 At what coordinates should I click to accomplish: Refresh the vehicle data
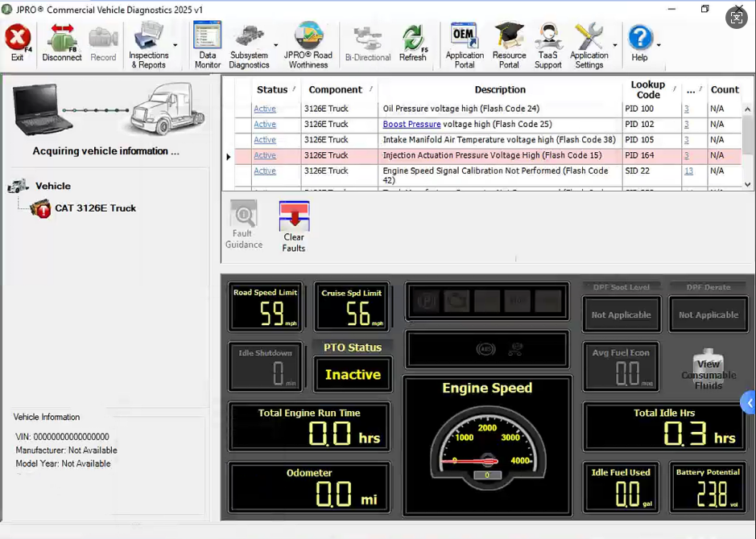point(413,43)
